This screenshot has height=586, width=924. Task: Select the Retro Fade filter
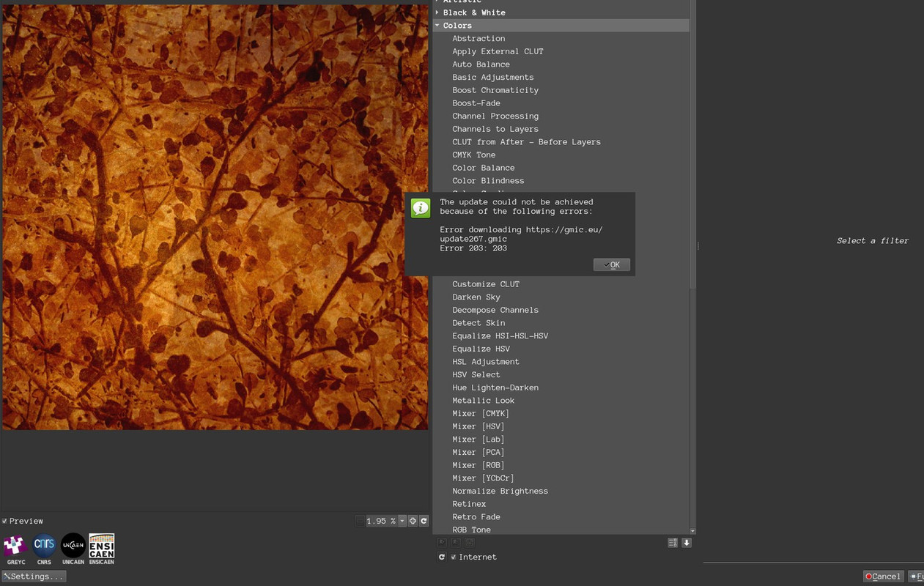coord(476,517)
